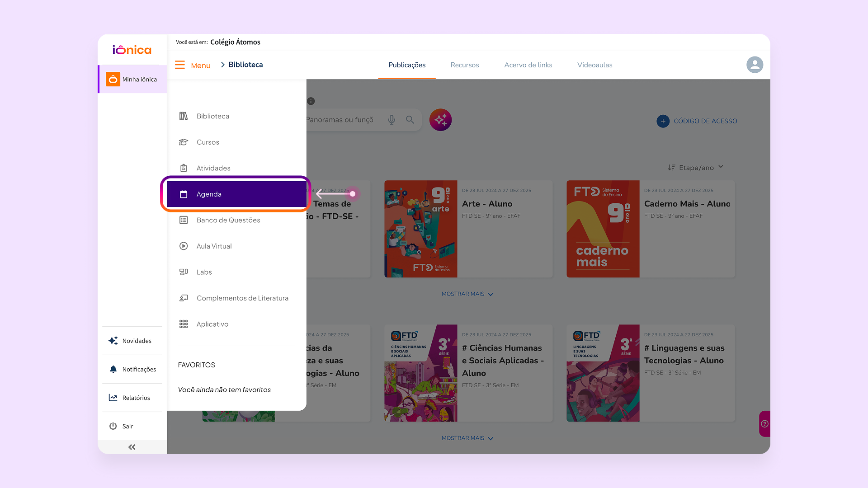This screenshot has height=488, width=868.
Task: Select Aula Virtual menu entry
Action: (x=237, y=246)
